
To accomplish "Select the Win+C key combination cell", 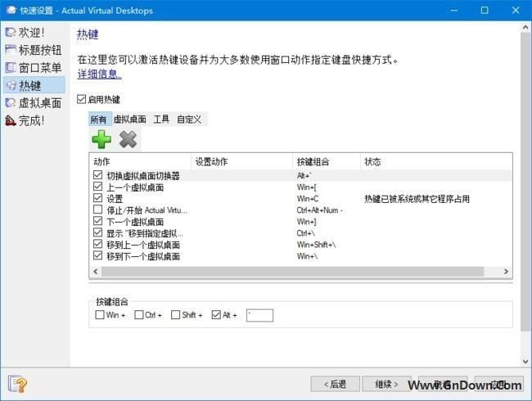I will coord(308,199).
